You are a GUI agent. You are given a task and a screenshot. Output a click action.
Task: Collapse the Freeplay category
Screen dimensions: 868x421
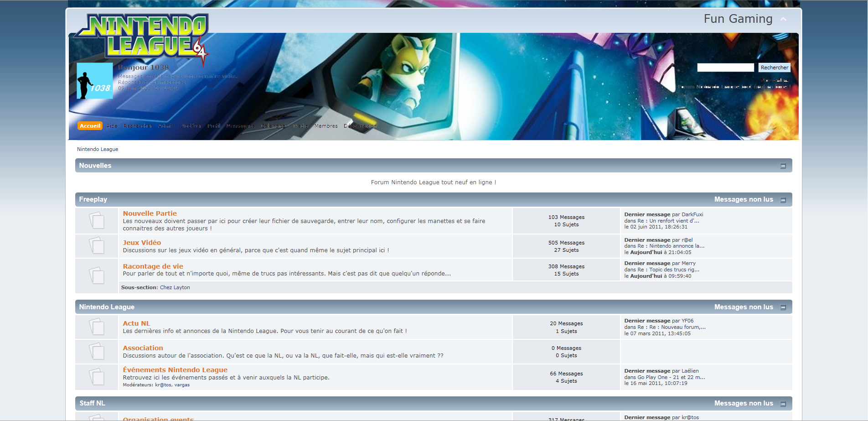pos(783,200)
